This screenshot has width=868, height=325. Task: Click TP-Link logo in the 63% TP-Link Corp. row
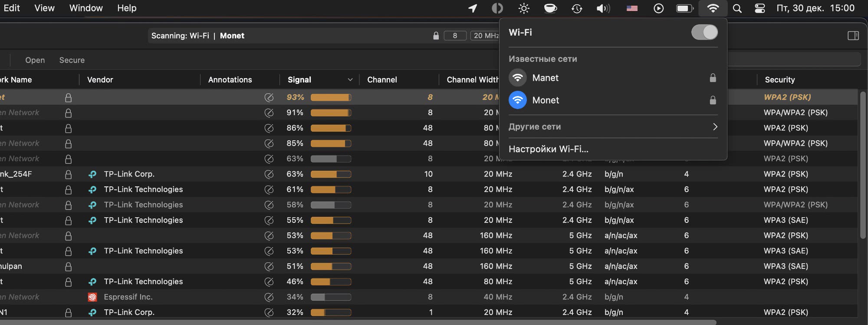pos(92,174)
